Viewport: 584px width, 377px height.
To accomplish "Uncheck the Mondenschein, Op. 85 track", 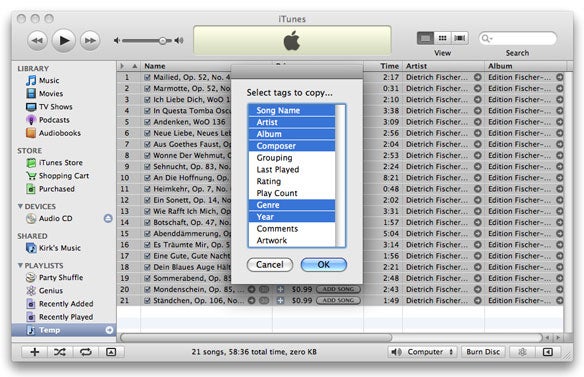I will click(147, 289).
